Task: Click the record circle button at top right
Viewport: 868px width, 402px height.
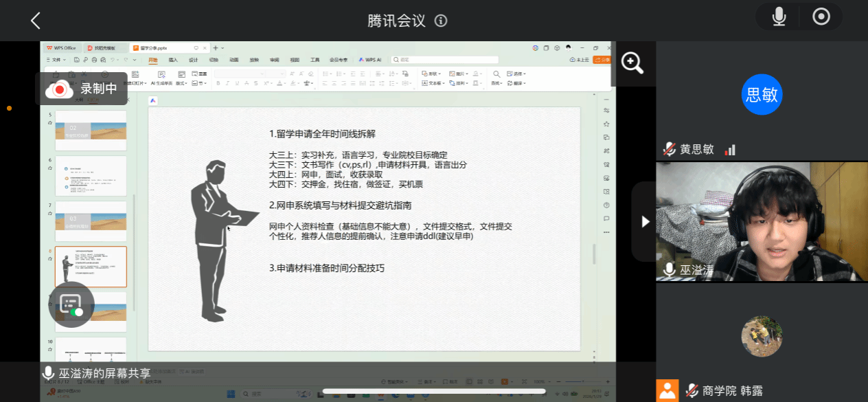Action: point(821,17)
